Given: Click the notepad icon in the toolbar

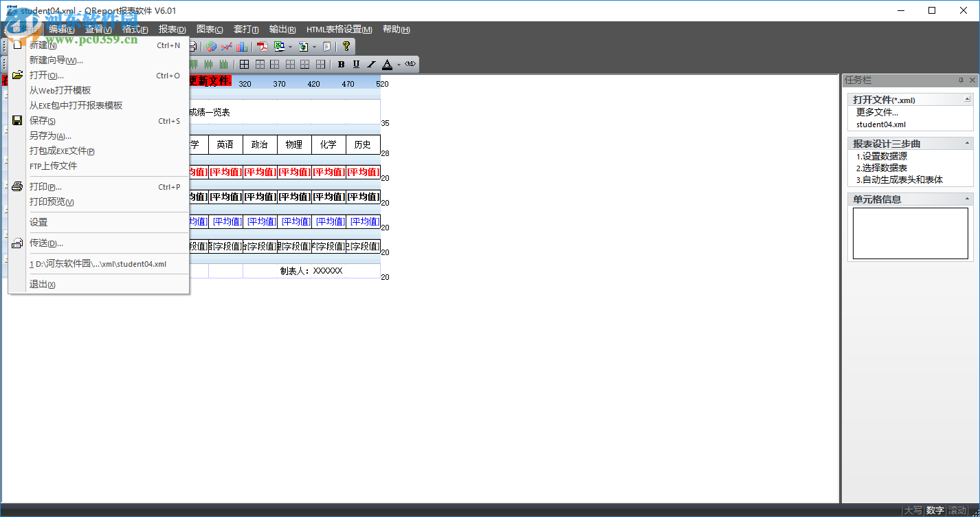Looking at the screenshot, I should 326,46.
